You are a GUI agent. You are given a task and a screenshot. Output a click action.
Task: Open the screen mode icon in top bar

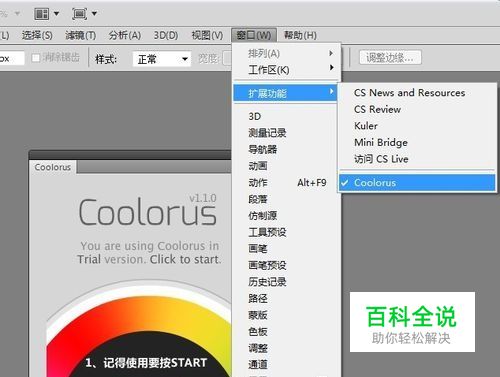79,14
